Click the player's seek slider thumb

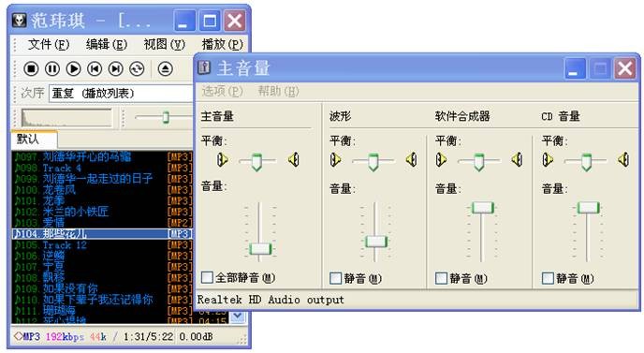[166, 117]
